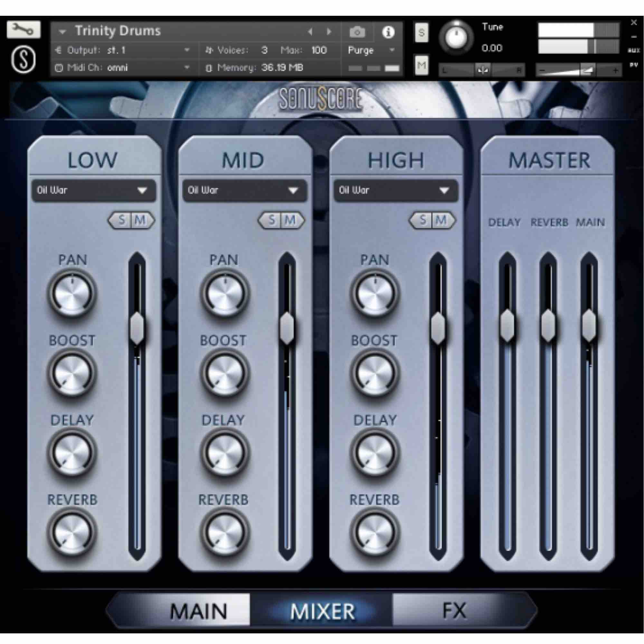Click the header L-R pan slider

482,70
